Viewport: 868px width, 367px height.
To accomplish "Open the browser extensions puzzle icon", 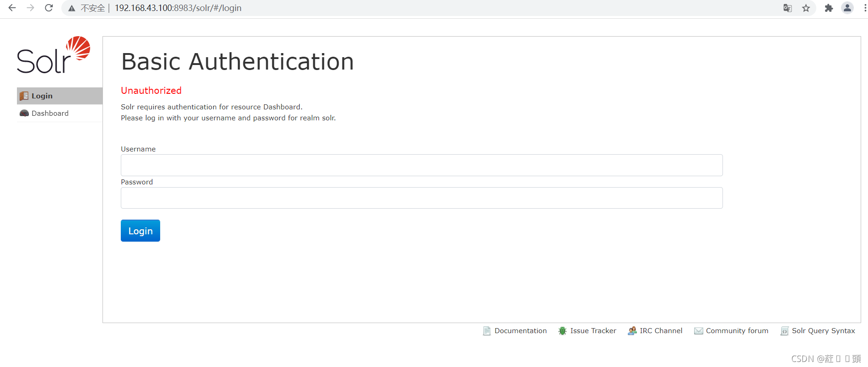I will click(829, 8).
